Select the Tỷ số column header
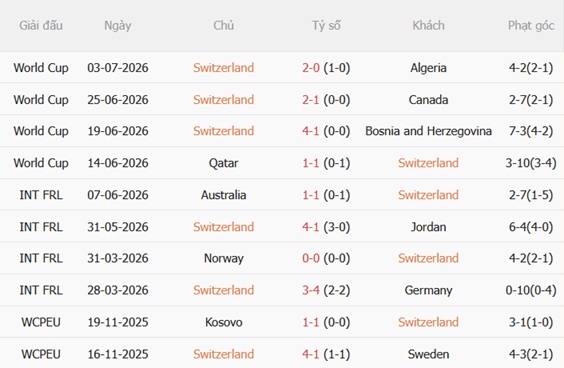The width and height of the screenshot is (564, 368). [x=326, y=26]
